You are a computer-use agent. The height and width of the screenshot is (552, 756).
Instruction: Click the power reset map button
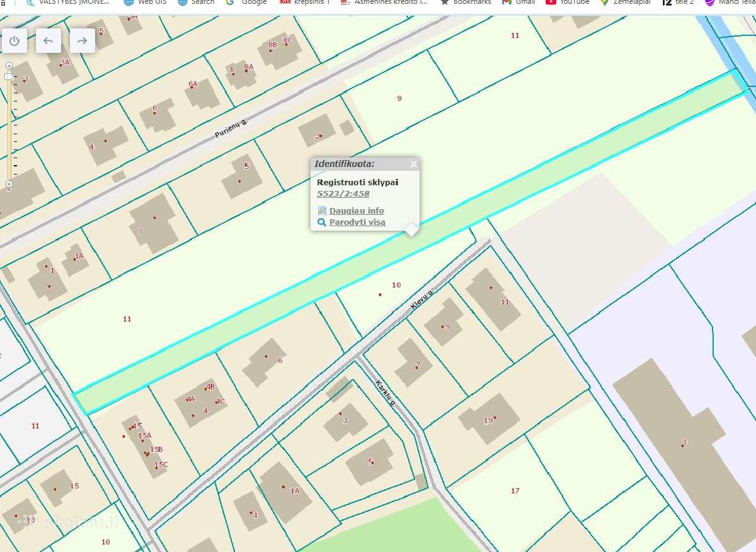[x=14, y=41]
